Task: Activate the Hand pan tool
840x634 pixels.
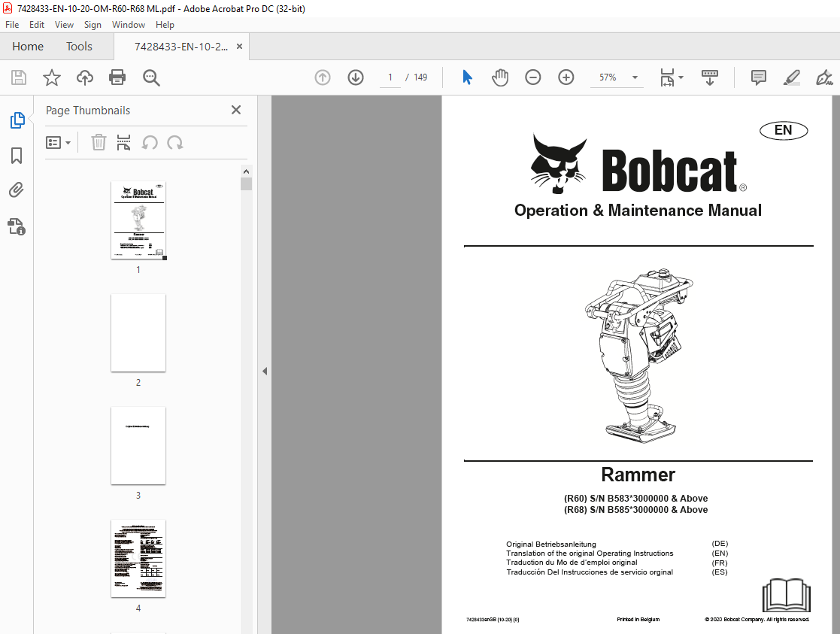Action: 500,77
